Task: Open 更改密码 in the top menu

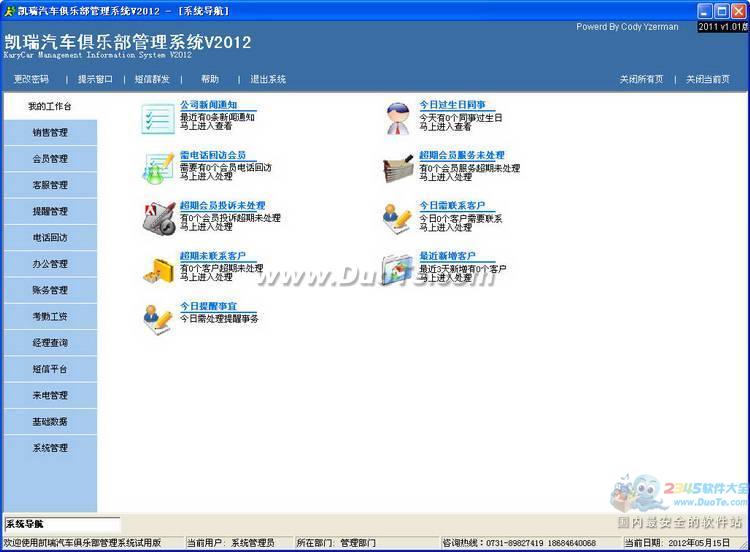Action: click(30, 79)
